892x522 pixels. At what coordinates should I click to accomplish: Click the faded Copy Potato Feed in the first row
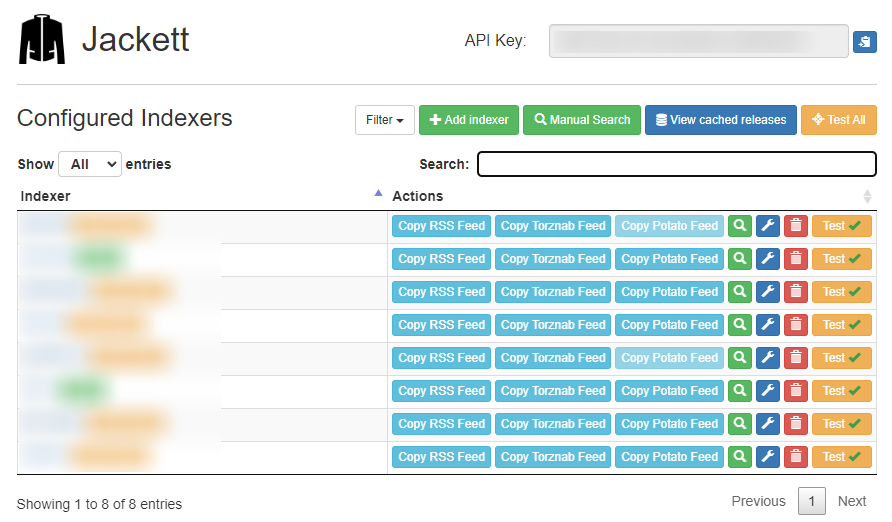tap(670, 226)
